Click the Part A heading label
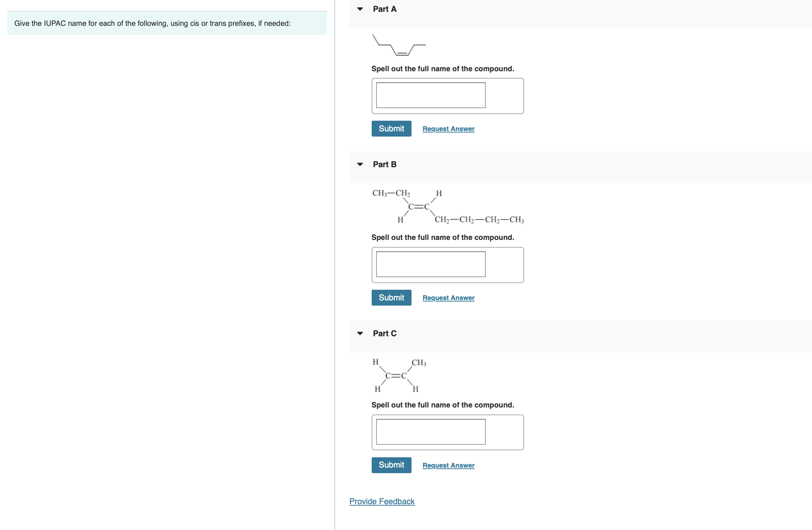Screen dimensions: 812x530 [384, 9]
